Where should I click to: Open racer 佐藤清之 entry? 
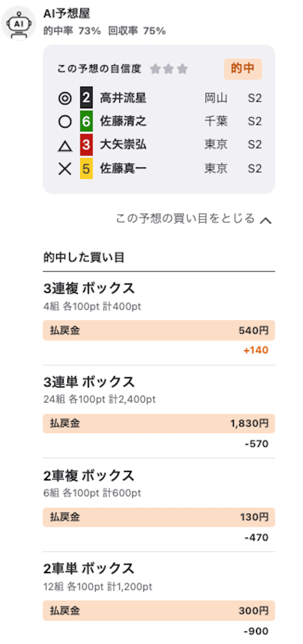(x=123, y=122)
